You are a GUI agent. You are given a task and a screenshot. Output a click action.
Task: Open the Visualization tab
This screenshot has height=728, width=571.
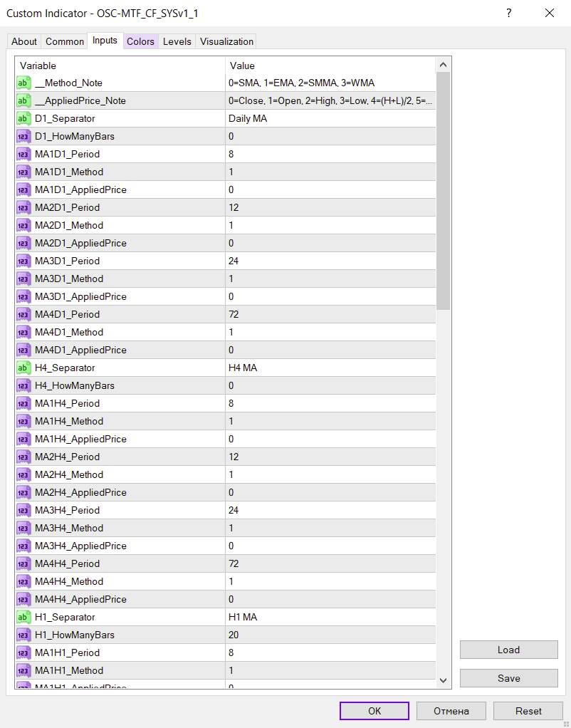point(226,41)
